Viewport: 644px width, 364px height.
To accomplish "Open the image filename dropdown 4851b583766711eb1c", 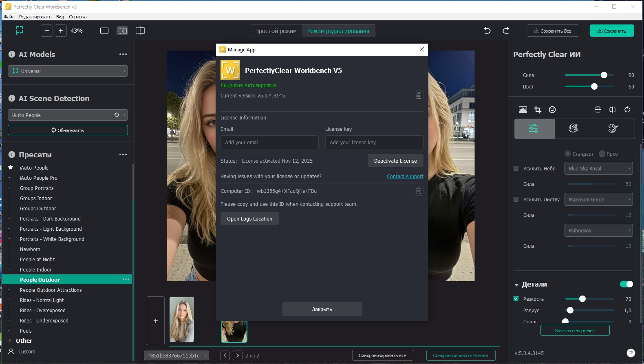I will pyautogui.click(x=176, y=355).
